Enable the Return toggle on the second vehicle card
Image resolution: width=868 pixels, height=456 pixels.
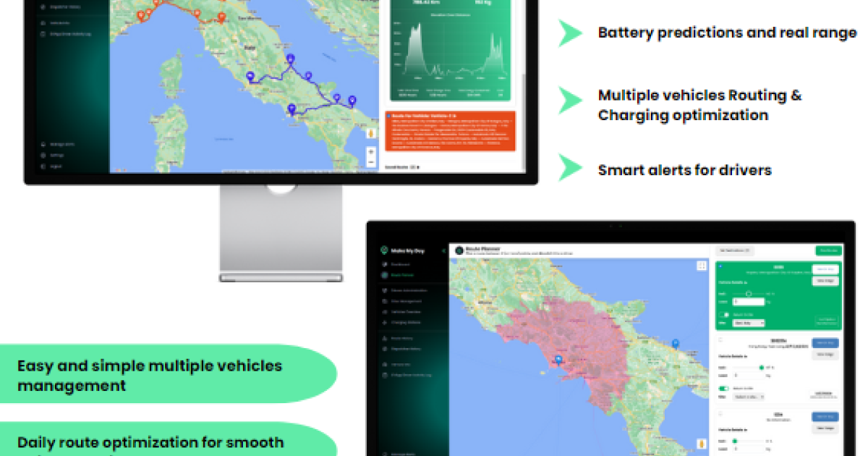click(x=723, y=388)
